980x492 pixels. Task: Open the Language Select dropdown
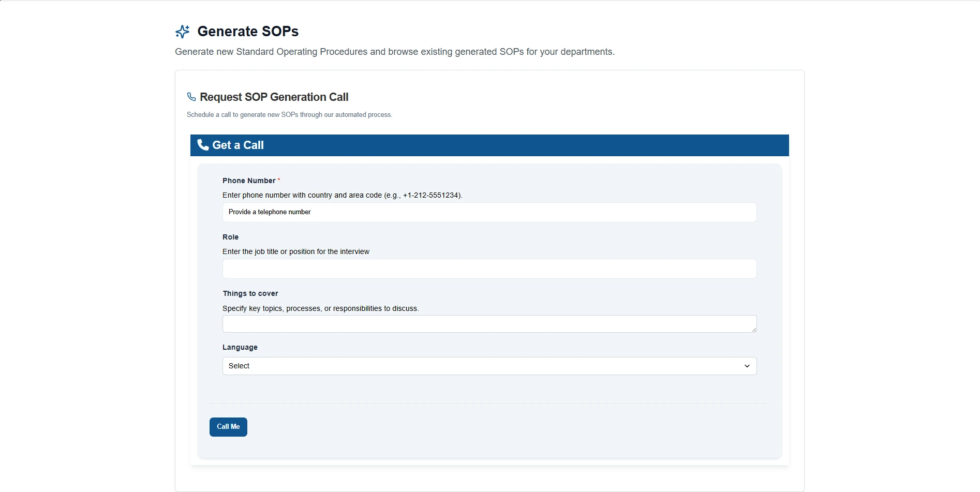[489, 366]
